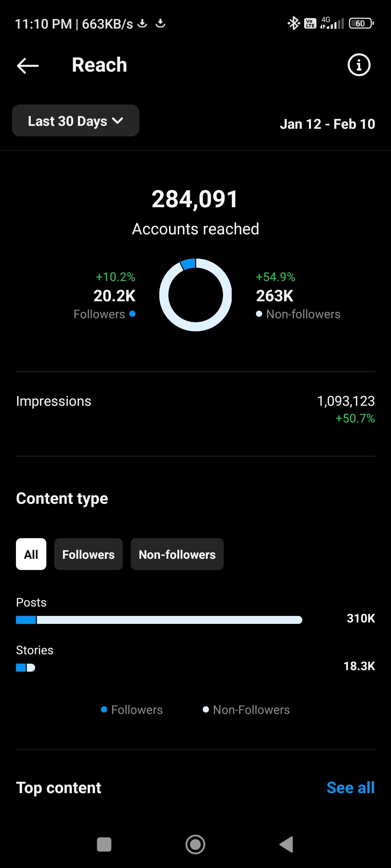
Task: Tap the battery indicator icon
Action: 361,24
